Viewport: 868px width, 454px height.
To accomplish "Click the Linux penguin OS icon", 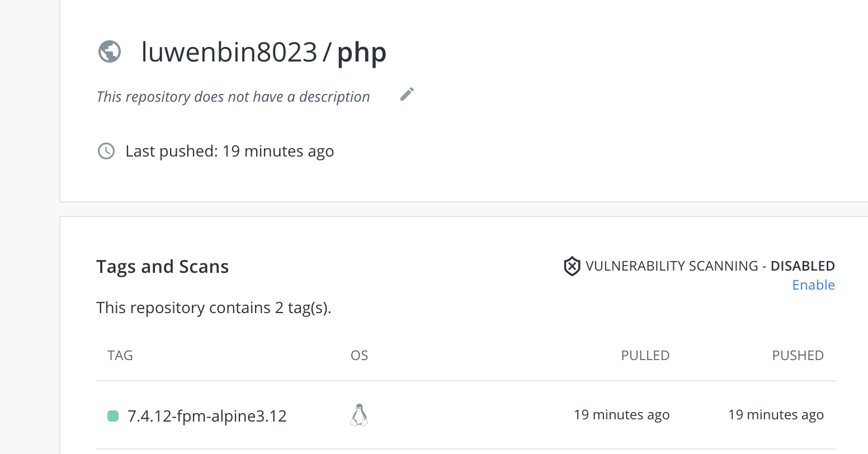I will [359, 415].
